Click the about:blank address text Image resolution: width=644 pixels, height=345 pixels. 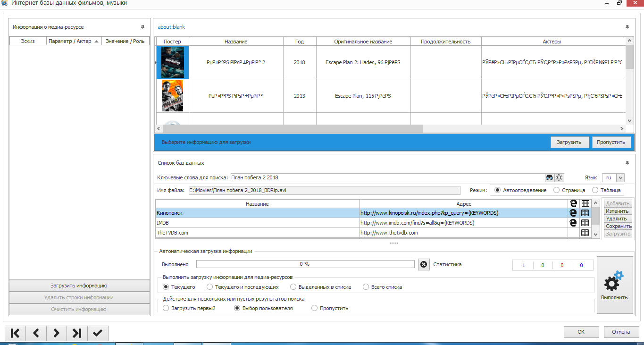pyautogui.click(x=171, y=27)
